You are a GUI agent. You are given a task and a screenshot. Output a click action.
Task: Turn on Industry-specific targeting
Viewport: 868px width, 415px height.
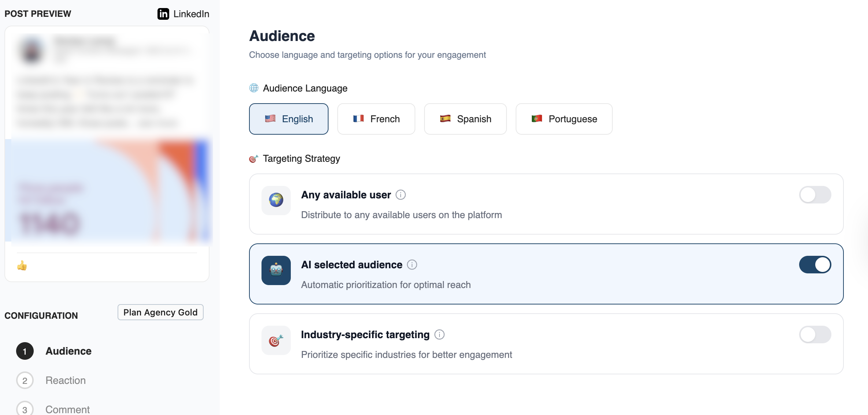pos(815,334)
